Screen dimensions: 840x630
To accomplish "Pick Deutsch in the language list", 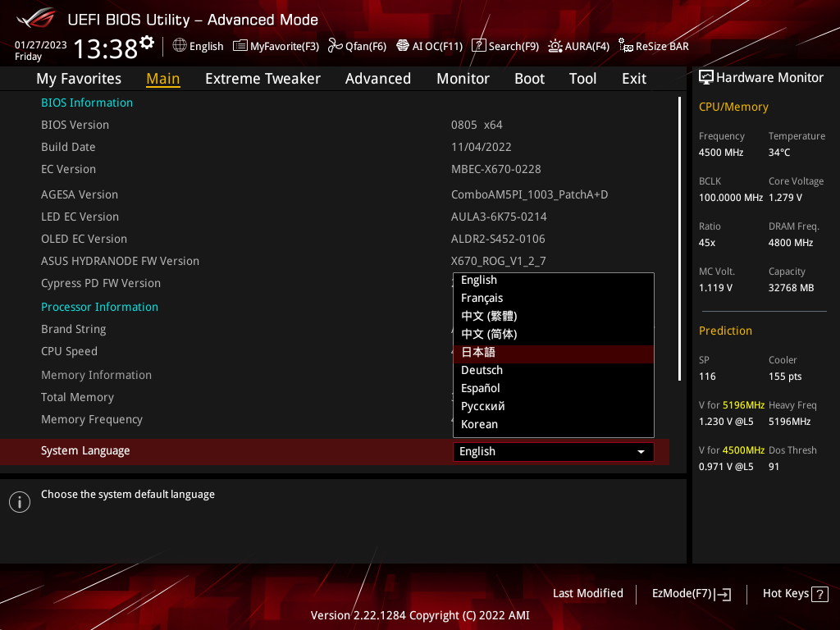I will [554, 370].
